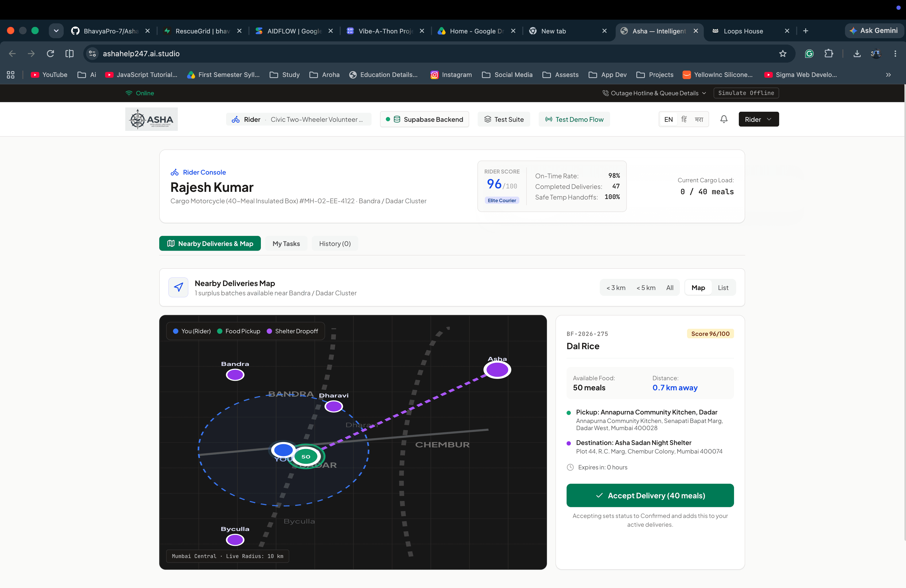Click the blue rider location marker

(x=283, y=450)
